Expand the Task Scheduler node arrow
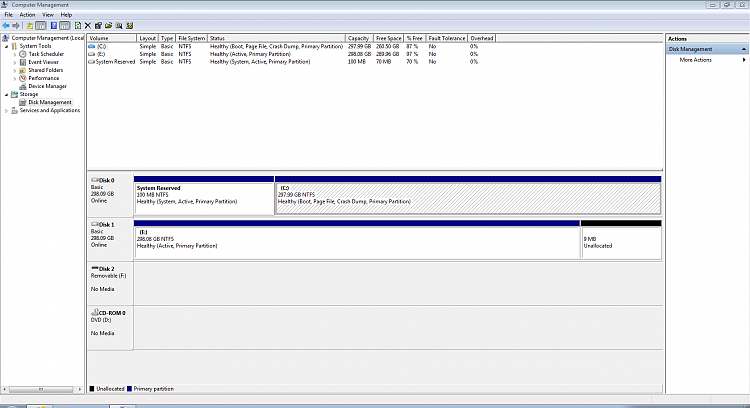This screenshot has width=750, height=408. pos(15,55)
